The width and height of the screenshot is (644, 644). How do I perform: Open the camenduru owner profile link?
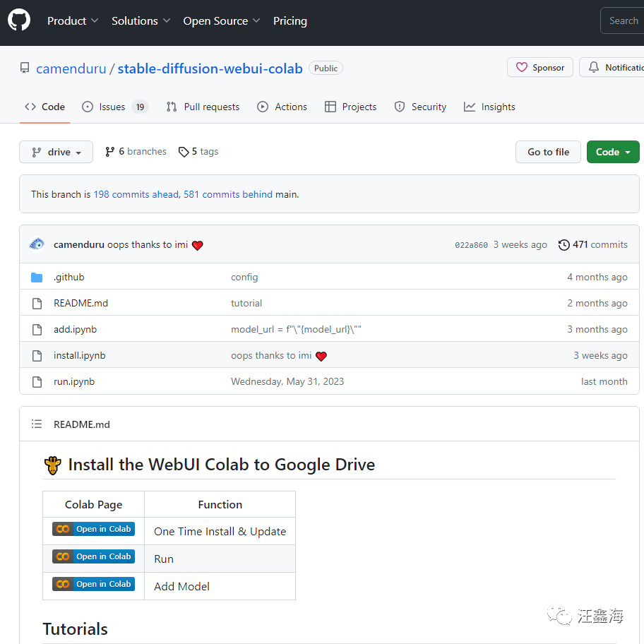pos(71,68)
